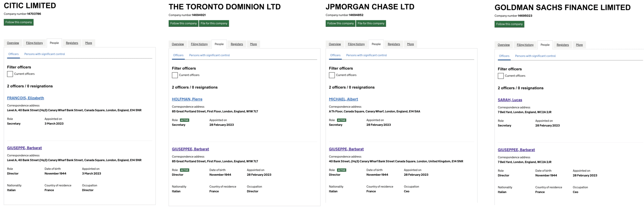Viewport: 644px width, 207px height.
Task: Follow GOLDMAN SACHS FINANCE LIMITED company
Action: pos(509,24)
